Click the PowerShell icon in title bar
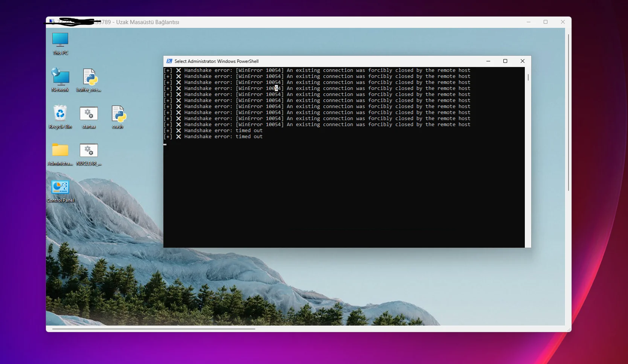The height and width of the screenshot is (364, 628). pos(169,61)
